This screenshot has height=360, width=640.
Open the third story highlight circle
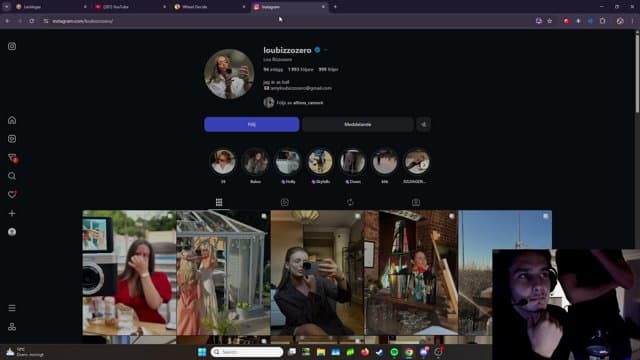(x=288, y=162)
